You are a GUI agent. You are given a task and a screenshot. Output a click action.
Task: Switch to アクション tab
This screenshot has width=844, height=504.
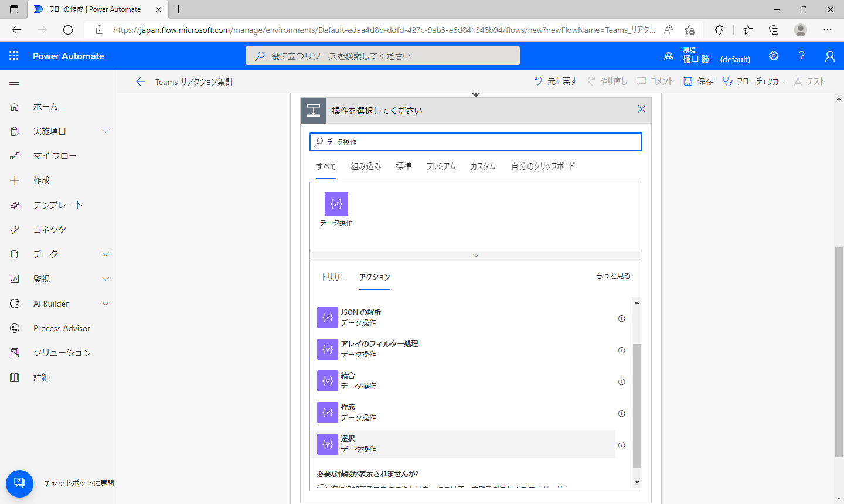(x=375, y=277)
